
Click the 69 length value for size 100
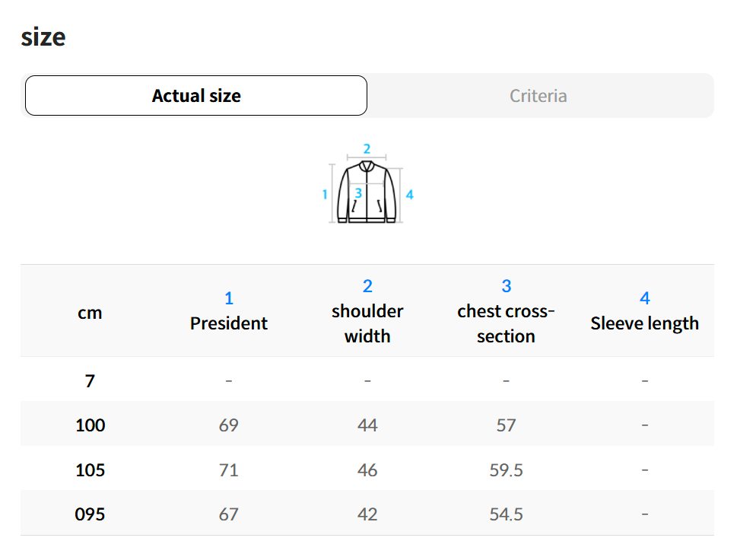tap(229, 425)
